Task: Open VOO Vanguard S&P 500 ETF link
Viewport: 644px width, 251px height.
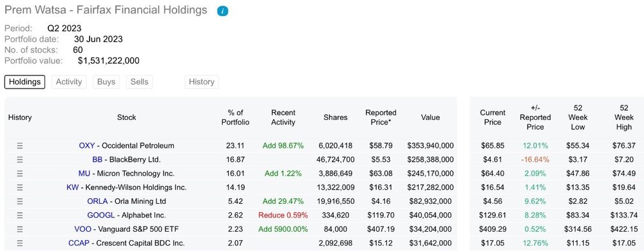Action: [x=126, y=229]
